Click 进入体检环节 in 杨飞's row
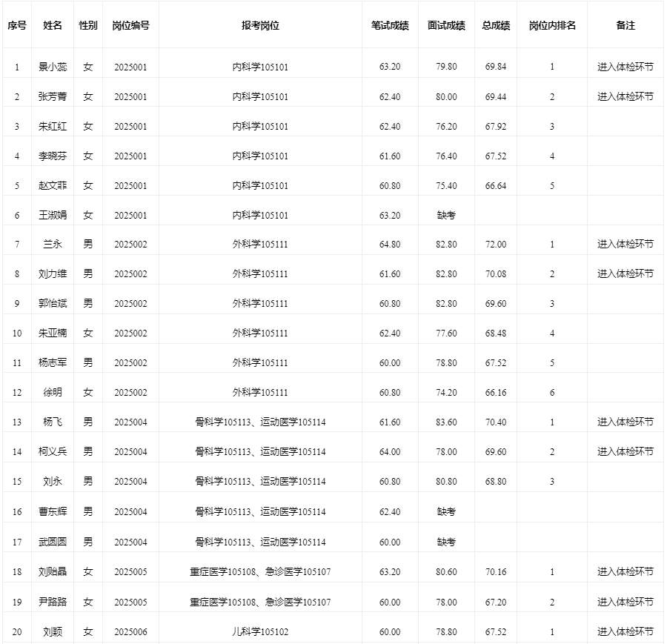Viewport: 667px width, 644px height. [x=625, y=422]
